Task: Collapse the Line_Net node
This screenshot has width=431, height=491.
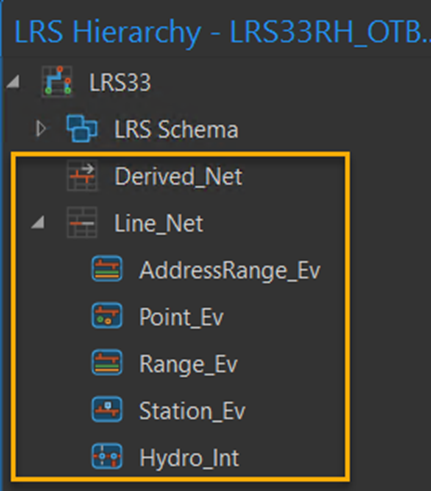Action: pos(38,223)
